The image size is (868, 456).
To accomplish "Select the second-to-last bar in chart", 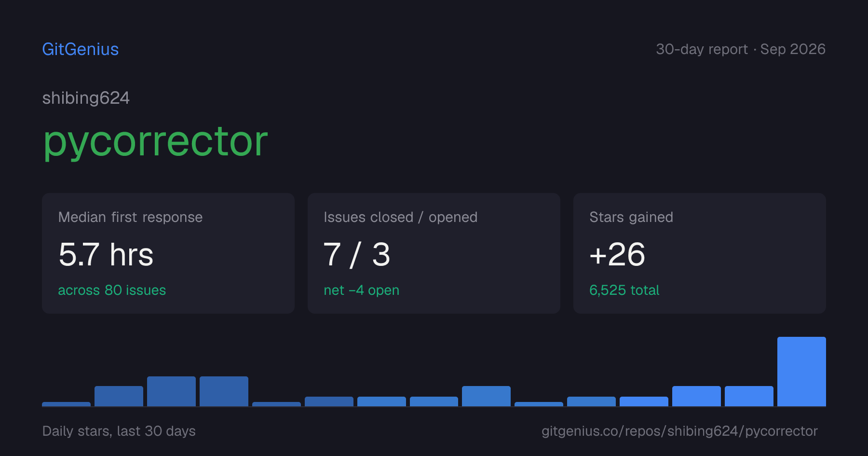I will tap(749, 396).
